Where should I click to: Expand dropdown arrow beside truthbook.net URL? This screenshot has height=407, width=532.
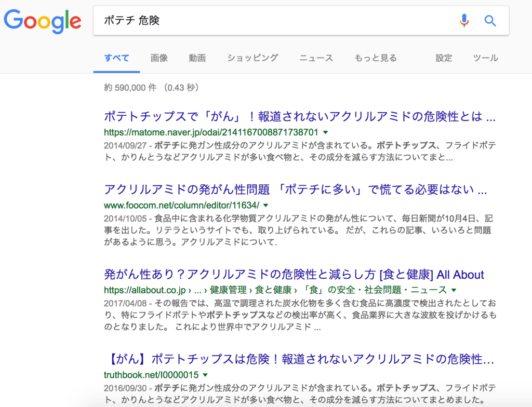(x=205, y=375)
